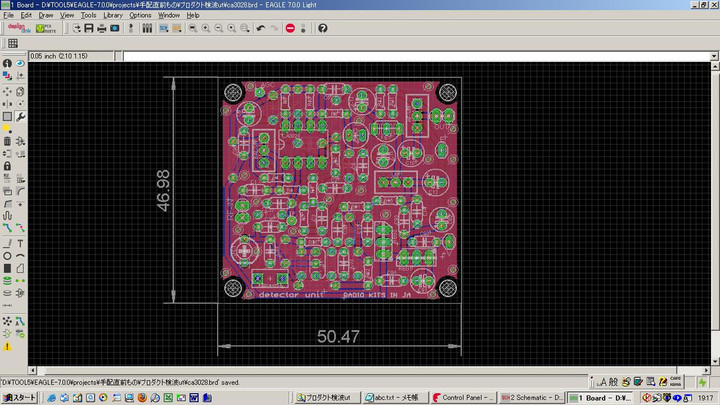Click the 50.47 dimension label on board

338,337
